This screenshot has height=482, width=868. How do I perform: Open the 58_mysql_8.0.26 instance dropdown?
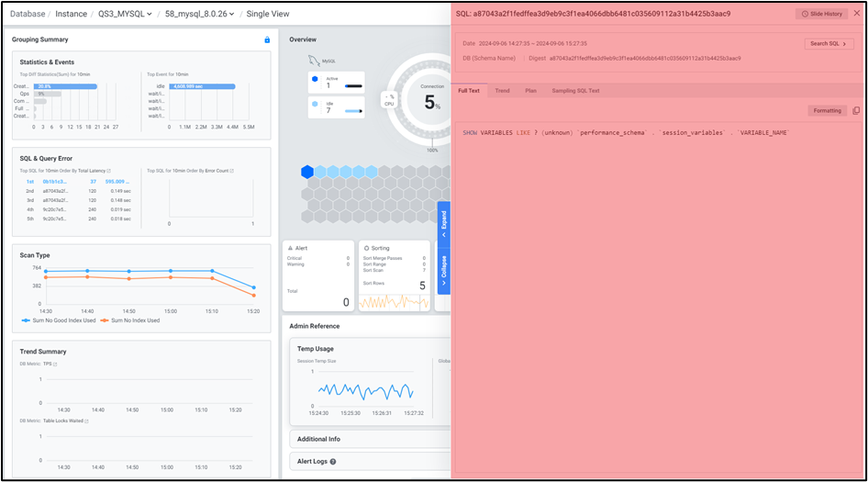[199, 14]
